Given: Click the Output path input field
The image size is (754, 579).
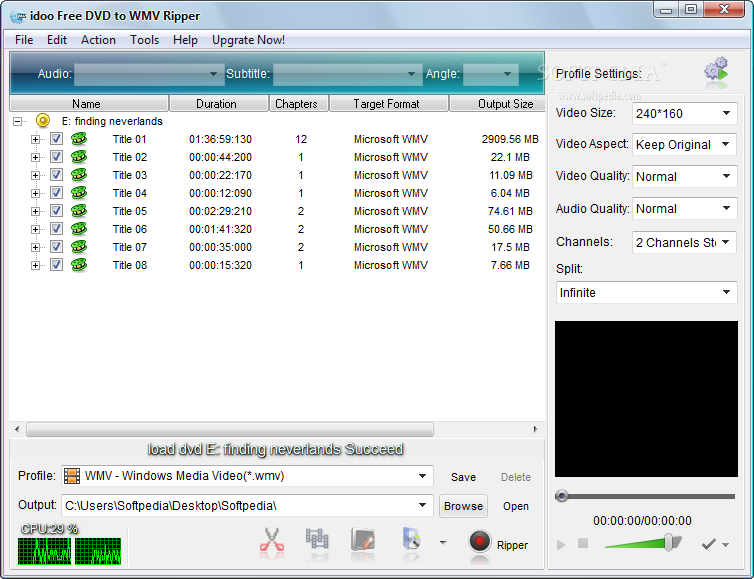Looking at the screenshot, I should 247,506.
